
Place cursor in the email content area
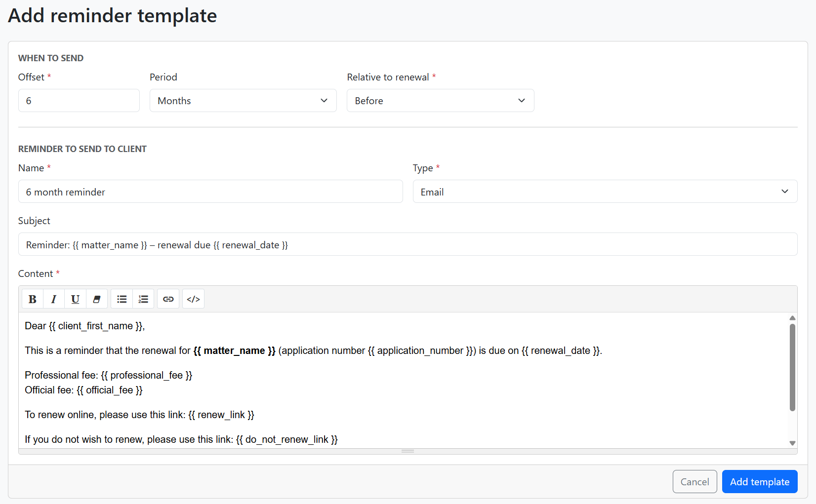(346, 375)
